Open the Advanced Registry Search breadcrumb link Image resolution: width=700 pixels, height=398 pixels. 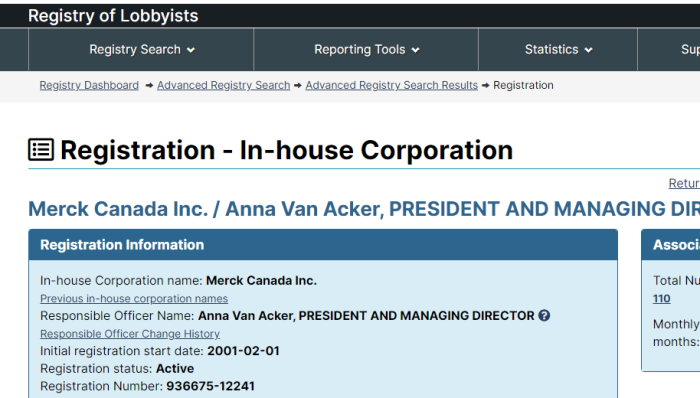[x=223, y=85]
